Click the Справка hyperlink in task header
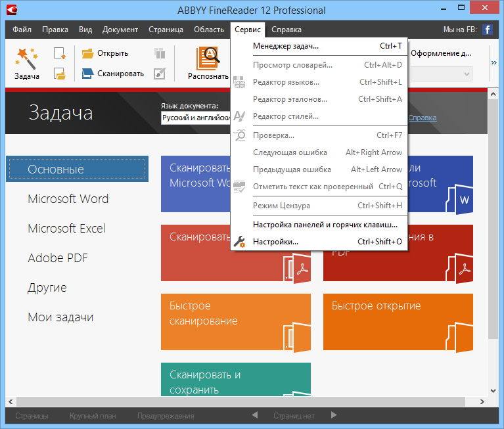 [x=422, y=118]
